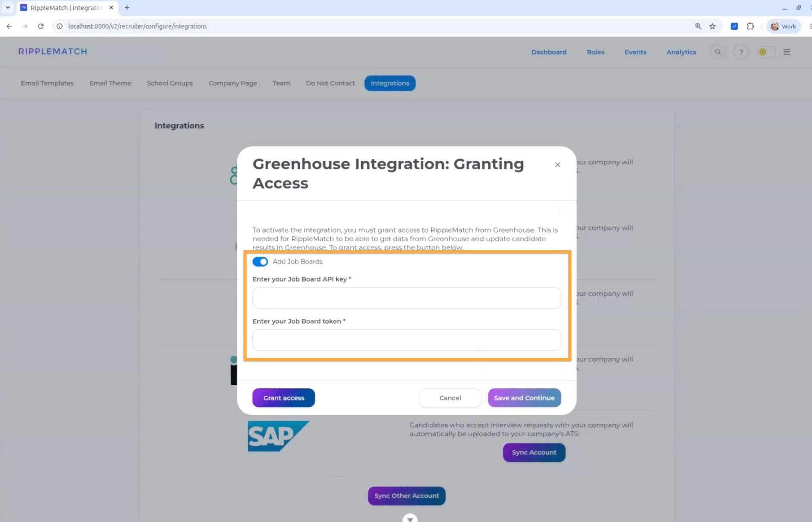Click SAP Sync Account button

tap(534, 453)
